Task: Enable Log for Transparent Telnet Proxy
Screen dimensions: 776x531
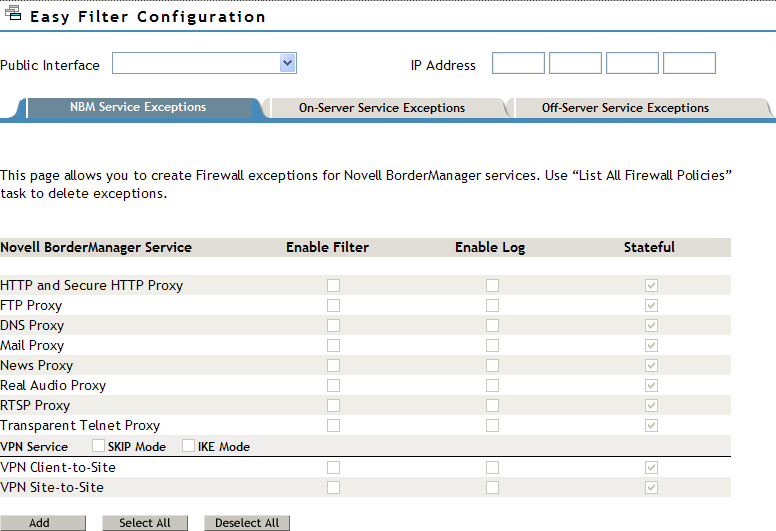Action: click(x=492, y=426)
